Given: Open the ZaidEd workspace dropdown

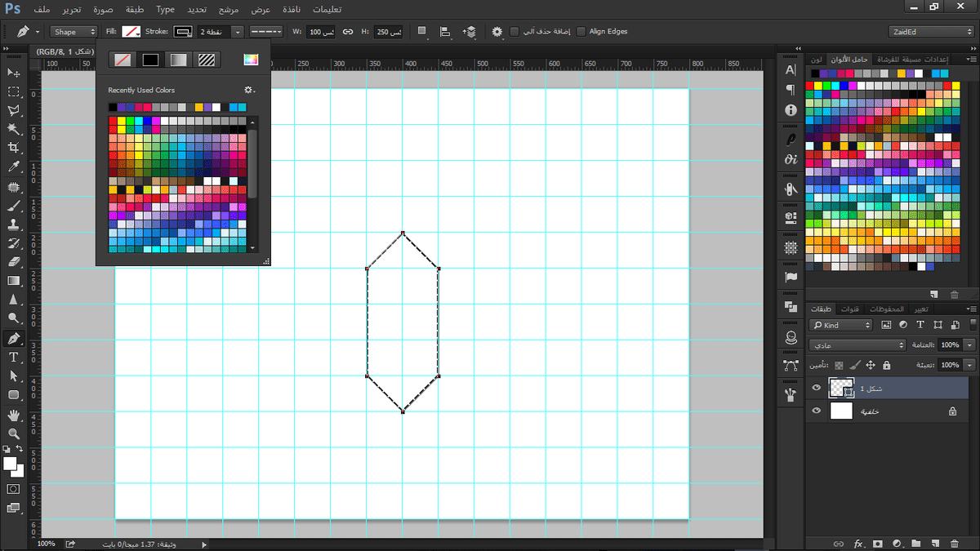Looking at the screenshot, I should tap(931, 32).
